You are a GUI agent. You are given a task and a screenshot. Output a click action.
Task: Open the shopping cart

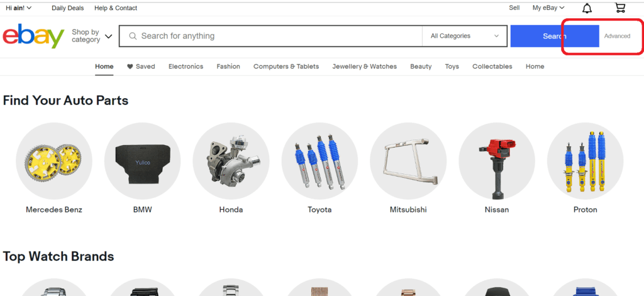coord(620,8)
